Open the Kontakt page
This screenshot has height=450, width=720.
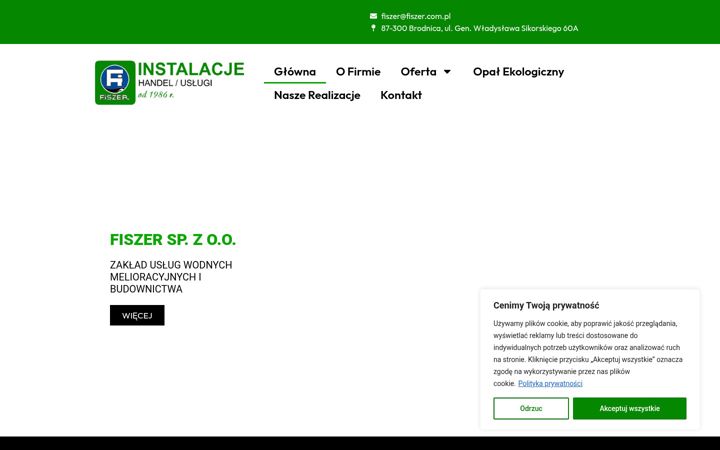(401, 95)
